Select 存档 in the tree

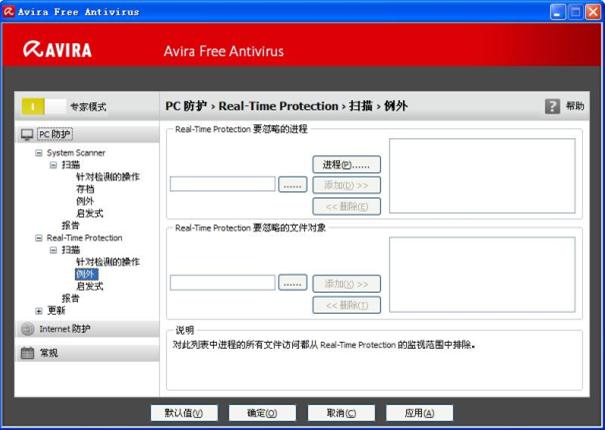click(x=85, y=189)
